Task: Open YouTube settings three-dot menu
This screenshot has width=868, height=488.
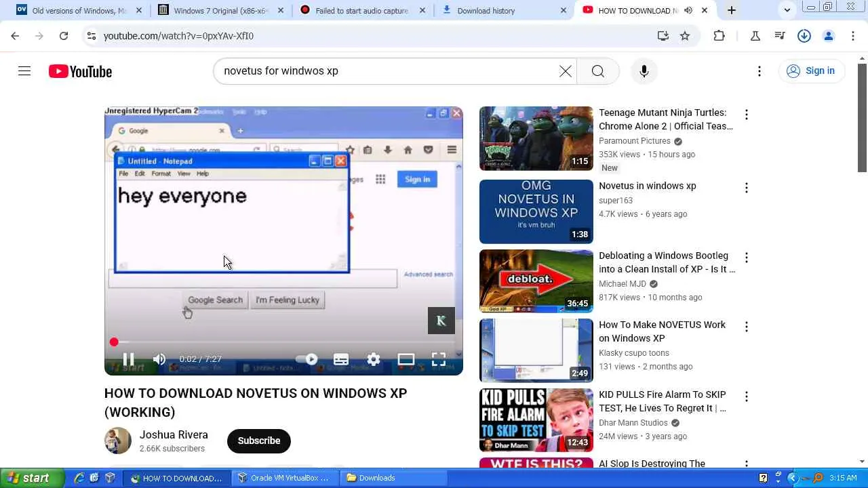Action: (x=759, y=71)
